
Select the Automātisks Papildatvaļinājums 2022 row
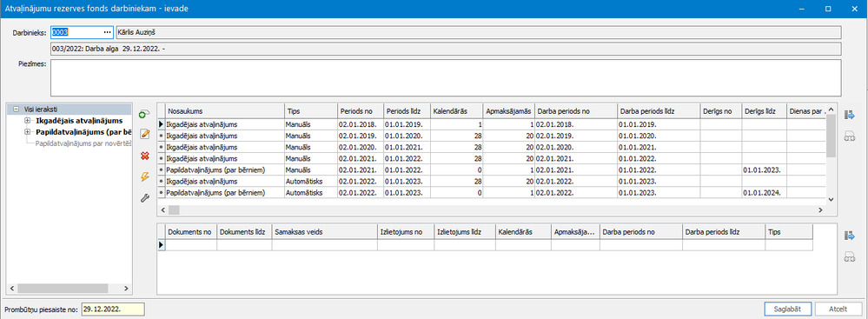492,193
